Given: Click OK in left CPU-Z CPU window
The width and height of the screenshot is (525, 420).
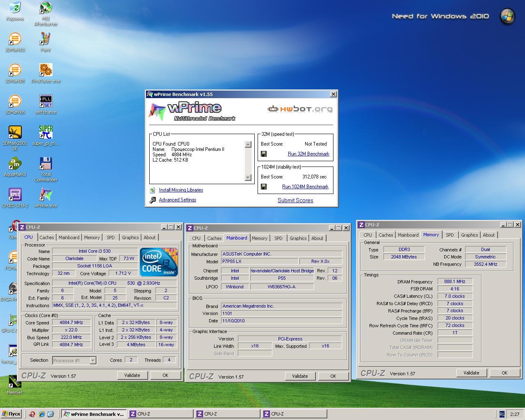Looking at the screenshot, I should point(165,375).
